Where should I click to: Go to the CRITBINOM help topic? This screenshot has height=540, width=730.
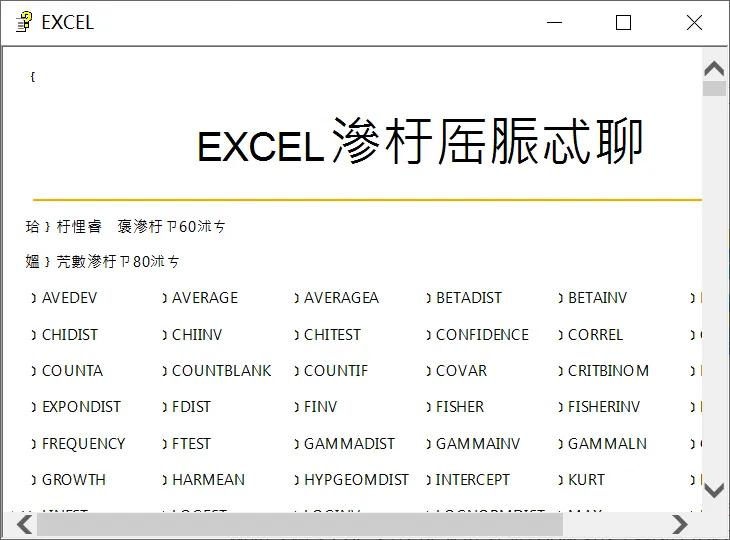point(608,371)
